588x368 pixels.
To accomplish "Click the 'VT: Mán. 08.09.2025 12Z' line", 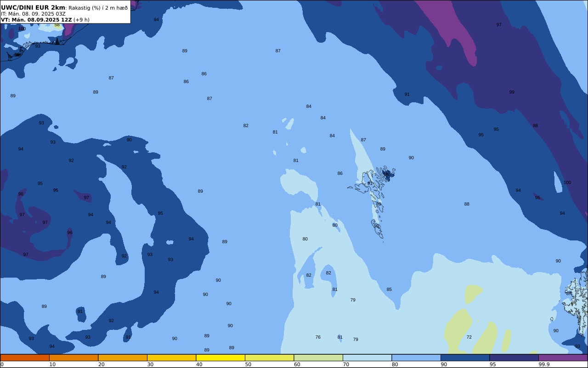I will (x=36, y=20).
